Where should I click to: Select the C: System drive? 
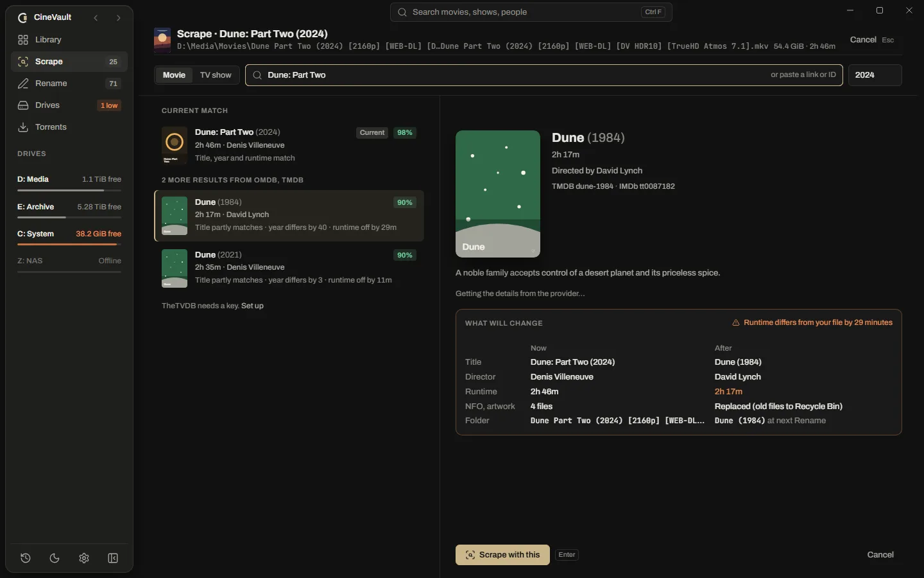point(69,236)
